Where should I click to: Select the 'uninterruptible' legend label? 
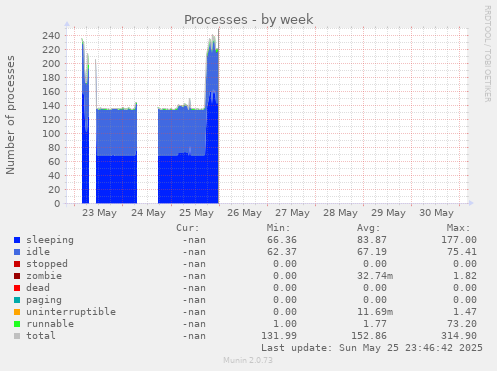tap(71, 312)
